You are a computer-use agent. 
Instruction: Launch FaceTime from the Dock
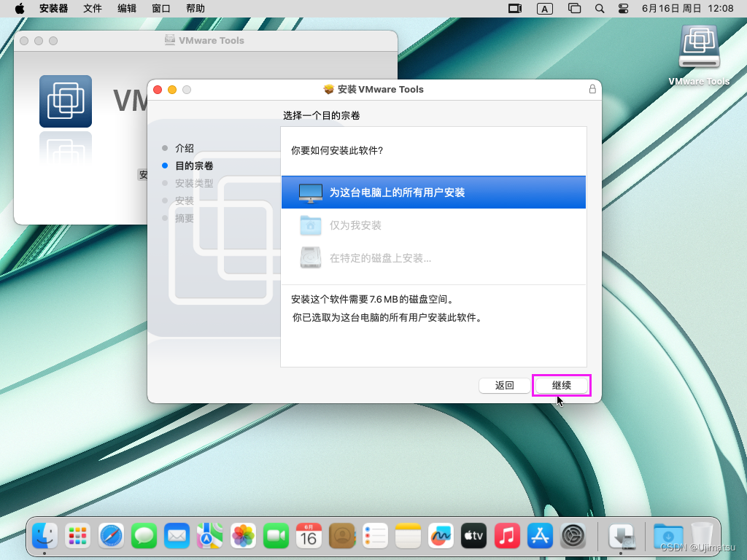pos(276,536)
